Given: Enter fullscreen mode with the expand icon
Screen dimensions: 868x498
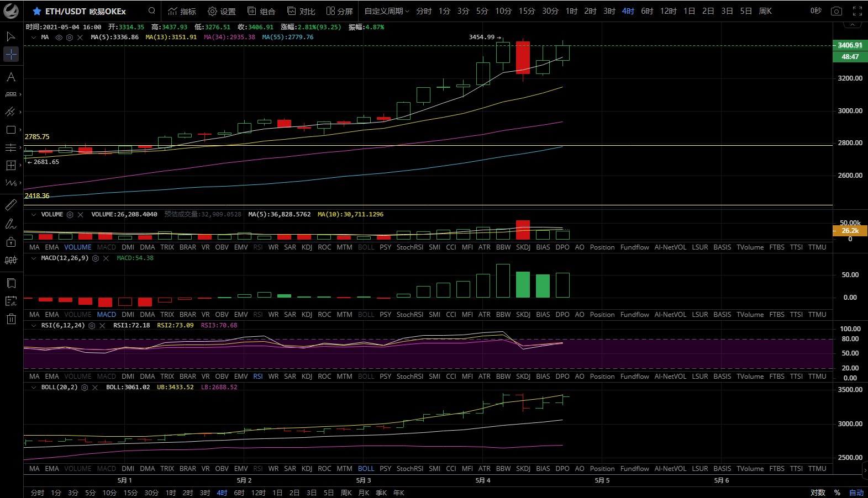Looking at the screenshot, I should tap(858, 11).
